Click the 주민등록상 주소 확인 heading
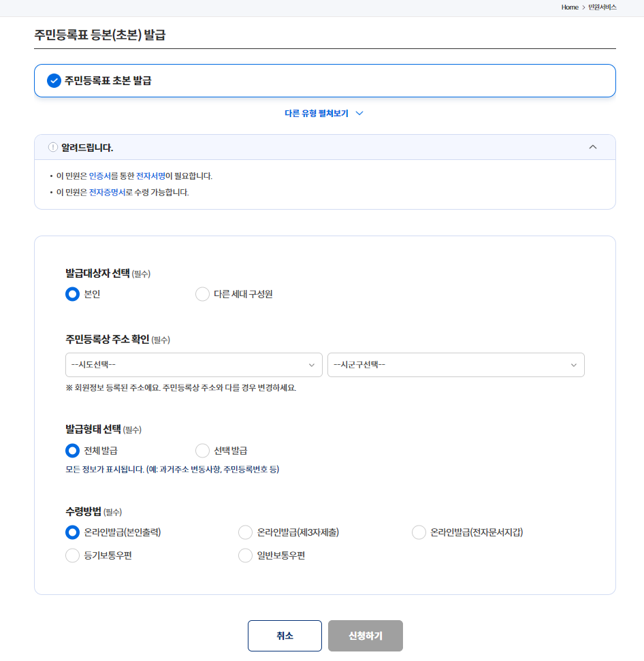Viewport: 644px width, 661px height. point(108,340)
